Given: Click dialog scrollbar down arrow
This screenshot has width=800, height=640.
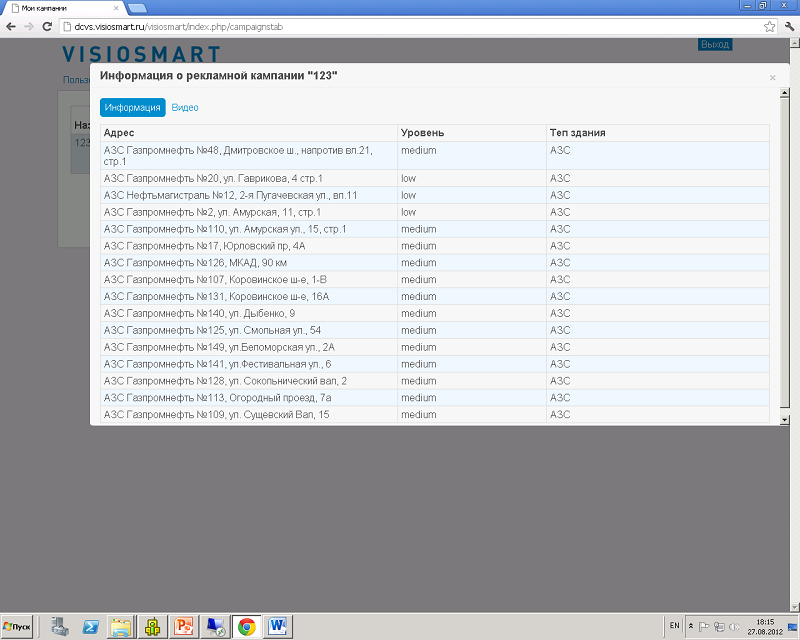Looking at the screenshot, I should coord(785,420).
